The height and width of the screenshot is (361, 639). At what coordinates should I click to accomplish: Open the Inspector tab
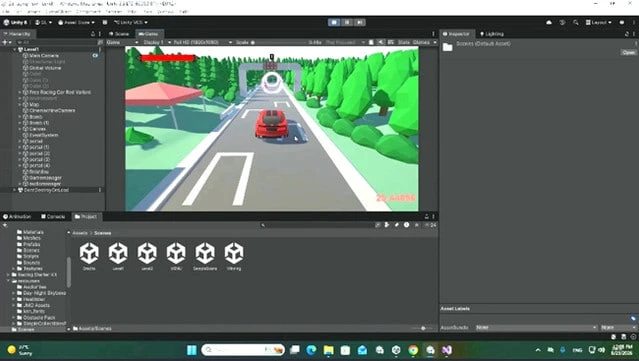(x=456, y=34)
